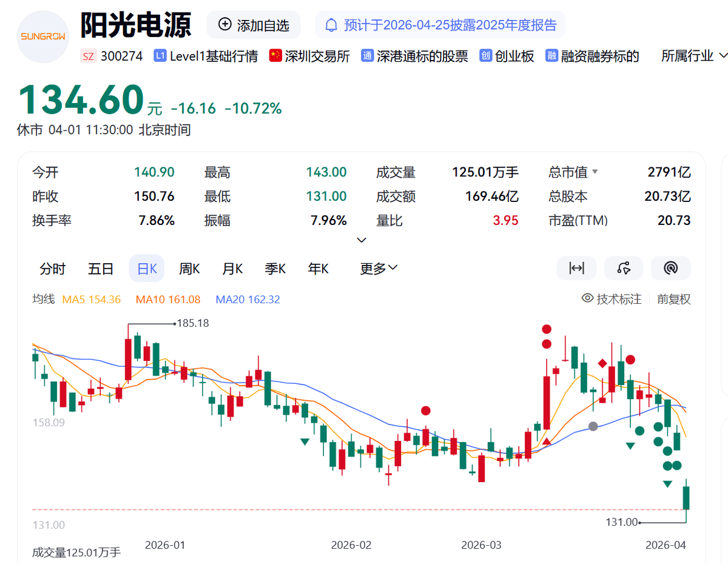Click the L1 level badge icon

(160, 56)
